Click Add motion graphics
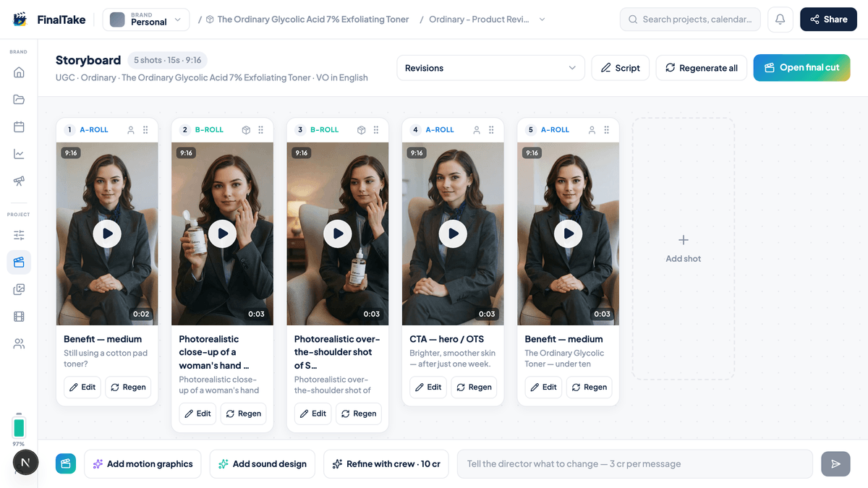868x488 pixels. (143, 464)
